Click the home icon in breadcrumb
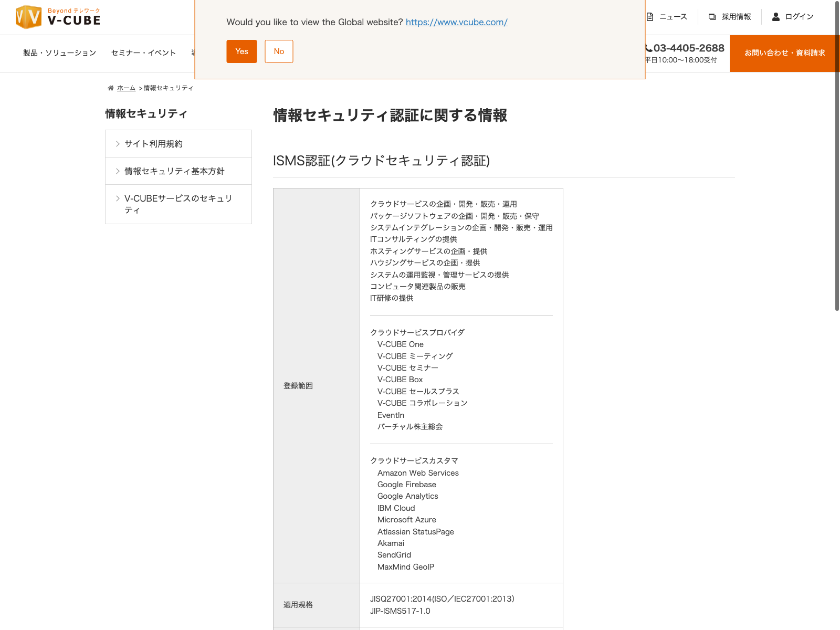 click(x=111, y=88)
